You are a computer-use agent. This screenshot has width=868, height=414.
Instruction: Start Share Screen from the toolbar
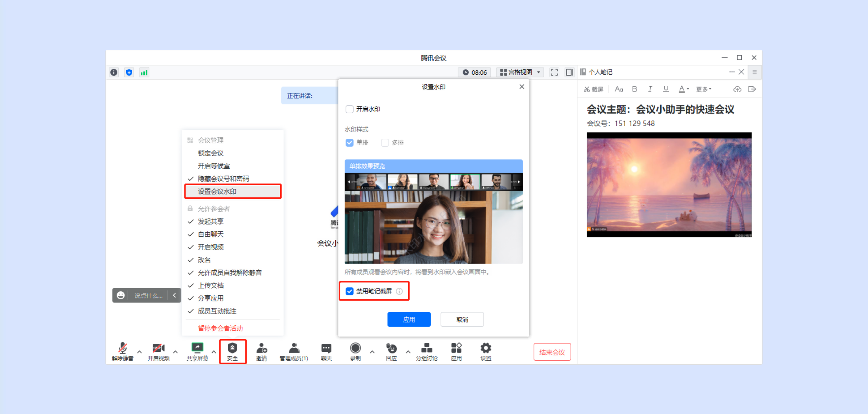tap(197, 352)
